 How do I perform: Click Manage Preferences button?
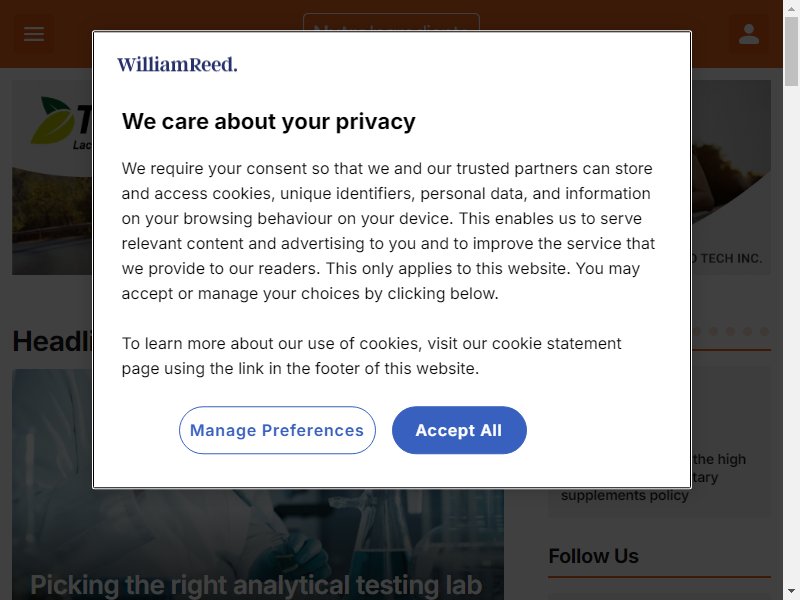click(277, 430)
